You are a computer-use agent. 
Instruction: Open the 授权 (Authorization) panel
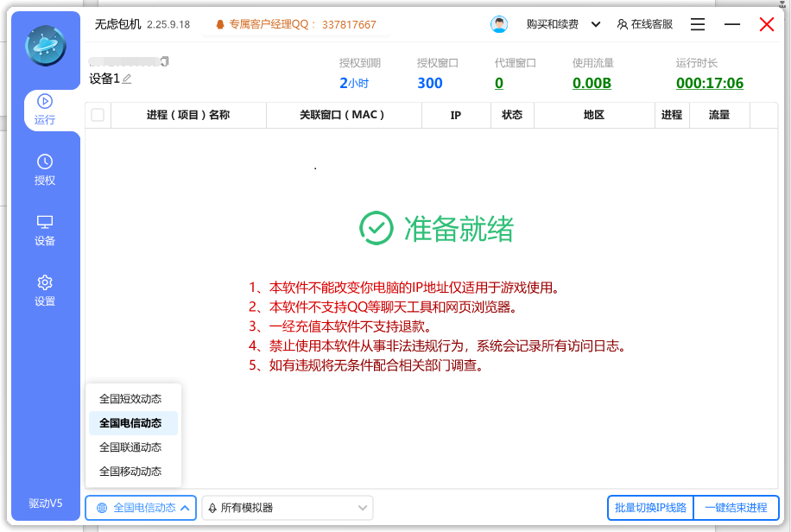[45, 169]
